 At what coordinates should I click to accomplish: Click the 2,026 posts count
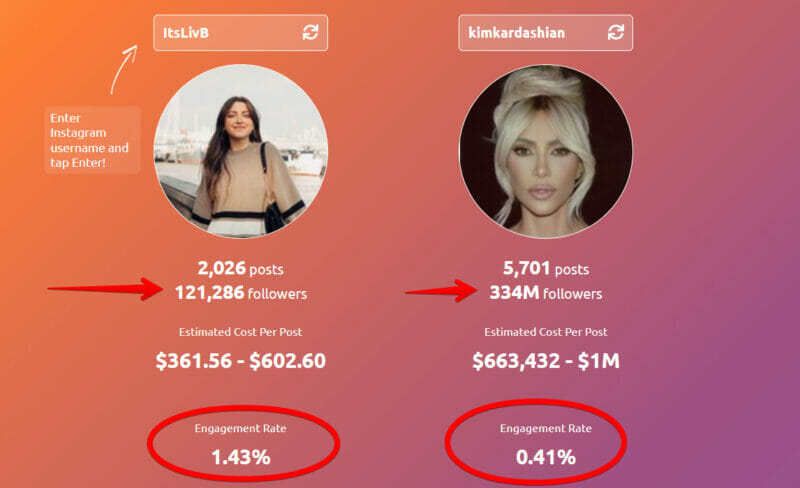240,269
